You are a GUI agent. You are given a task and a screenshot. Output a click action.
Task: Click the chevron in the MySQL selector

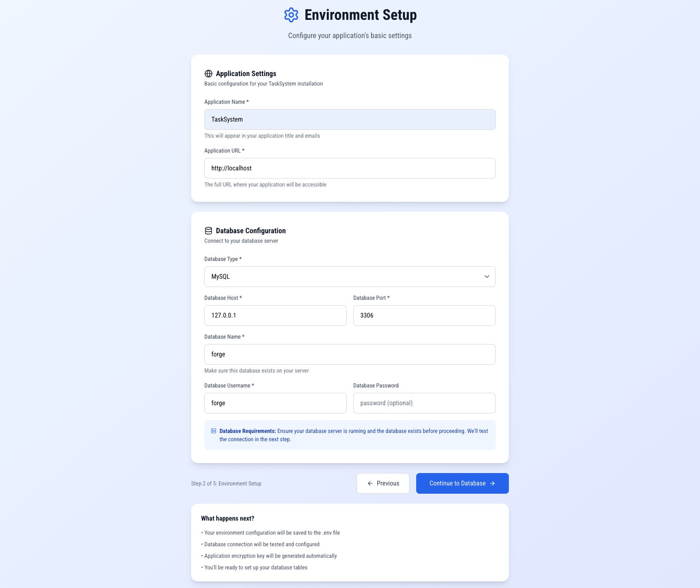[x=487, y=277]
